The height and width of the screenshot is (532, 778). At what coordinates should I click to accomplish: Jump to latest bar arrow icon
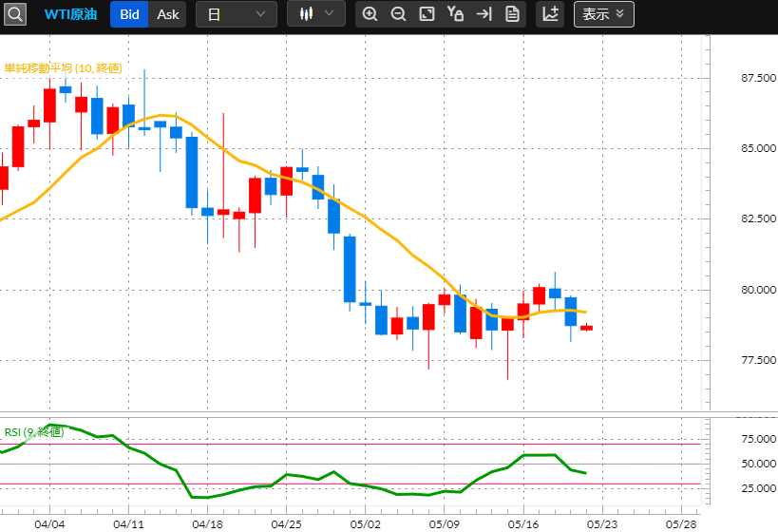pyautogui.click(x=484, y=14)
